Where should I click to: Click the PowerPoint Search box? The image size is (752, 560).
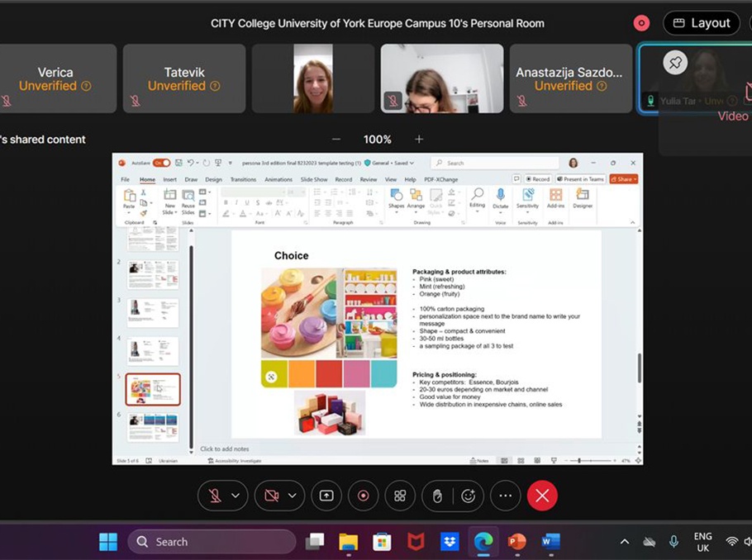495,163
